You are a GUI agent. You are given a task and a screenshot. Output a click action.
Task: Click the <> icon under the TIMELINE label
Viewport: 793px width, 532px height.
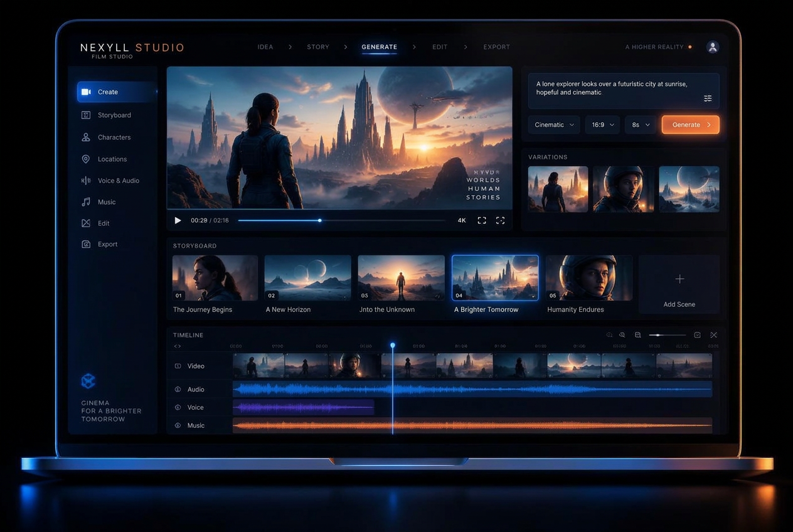(x=178, y=346)
